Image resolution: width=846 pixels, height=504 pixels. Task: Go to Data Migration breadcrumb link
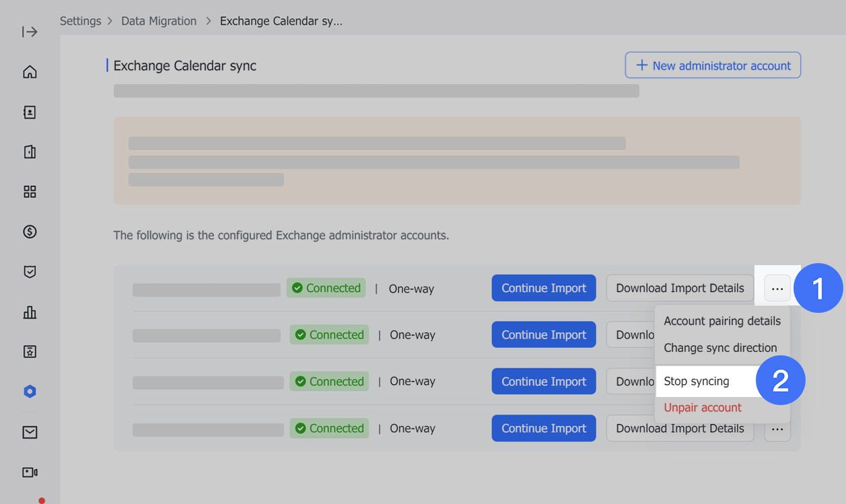click(159, 21)
